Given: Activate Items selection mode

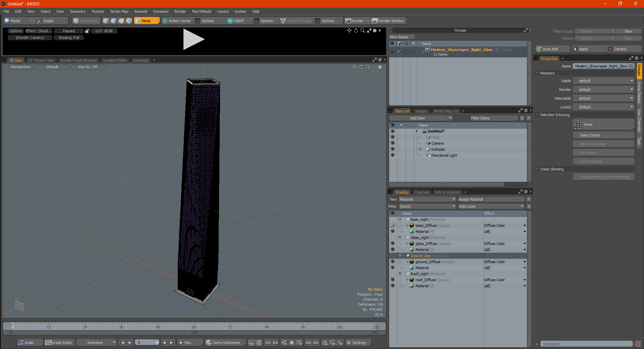Looking at the screenshot, I should coord(147,21).
